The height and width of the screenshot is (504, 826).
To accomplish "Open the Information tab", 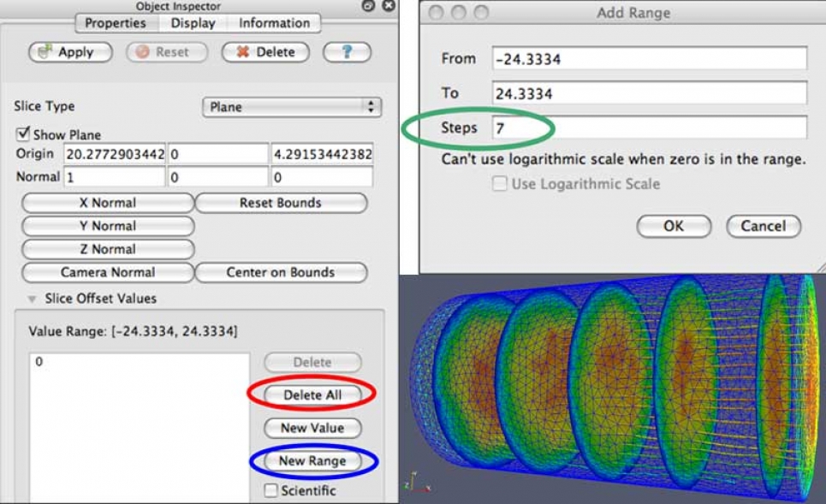I will pyautogui.click(x=274, y=23).
